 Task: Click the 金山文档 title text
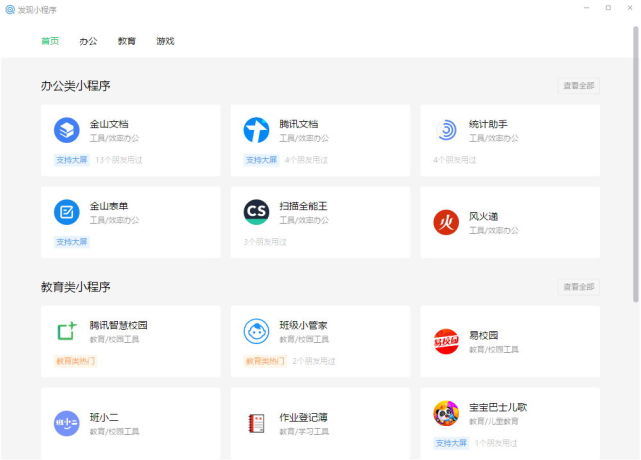pos(109,124)
